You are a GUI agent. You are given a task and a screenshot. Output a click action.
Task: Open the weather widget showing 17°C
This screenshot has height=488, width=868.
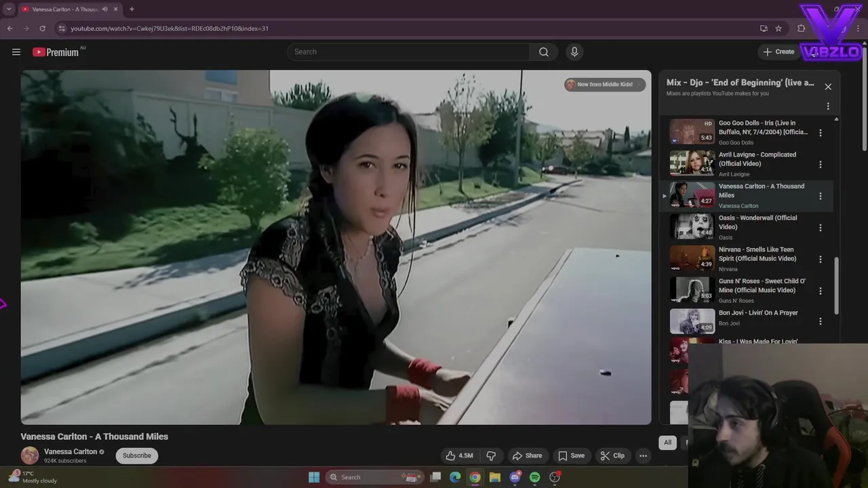coord(33,477)
